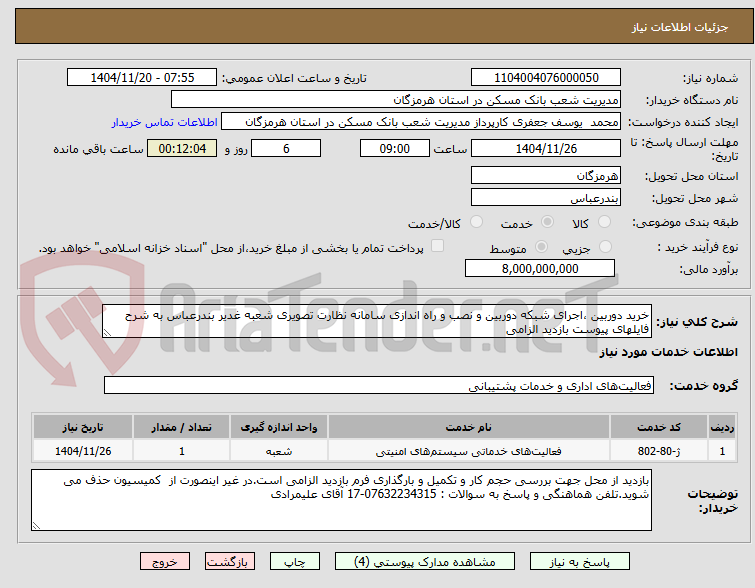Click the واحد اندازه گیری column header
The height and width of the screenshot is (588, 755).
[x=279, y=427]
